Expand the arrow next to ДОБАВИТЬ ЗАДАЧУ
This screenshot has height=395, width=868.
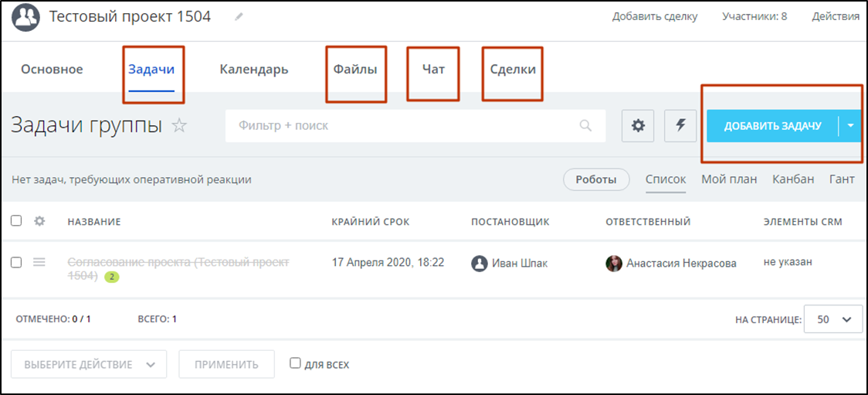pos(850,126)
